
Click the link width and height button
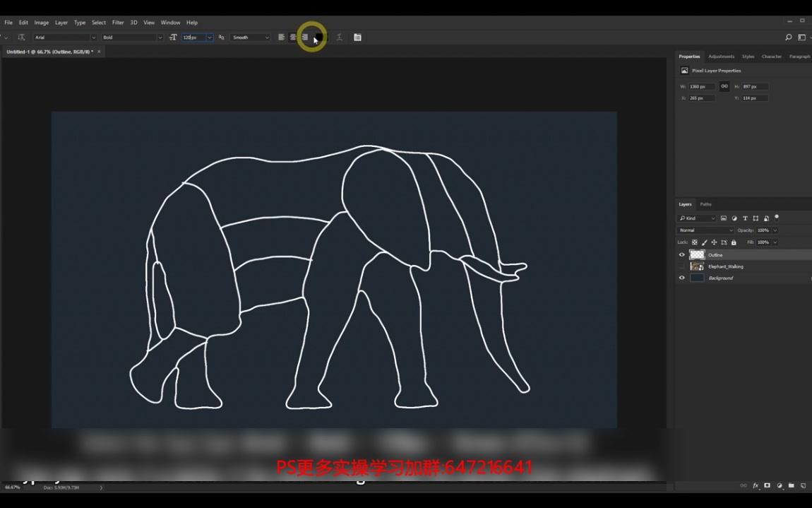(724, 86)
